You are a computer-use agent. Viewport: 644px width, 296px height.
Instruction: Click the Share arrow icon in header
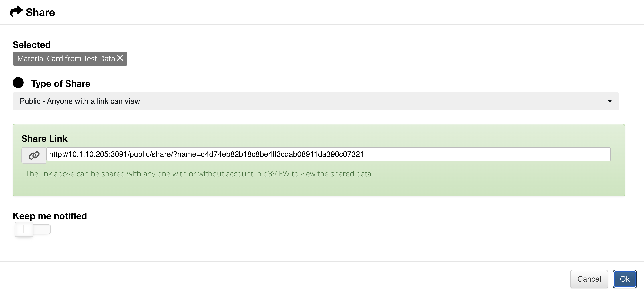(16, 11)
